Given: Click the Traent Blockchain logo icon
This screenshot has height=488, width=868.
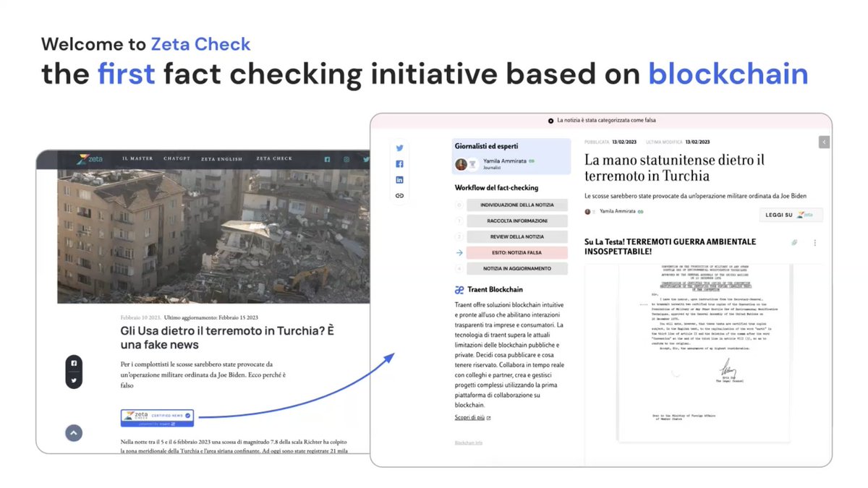Looking at the screenshot, I should tap(459, 290).
